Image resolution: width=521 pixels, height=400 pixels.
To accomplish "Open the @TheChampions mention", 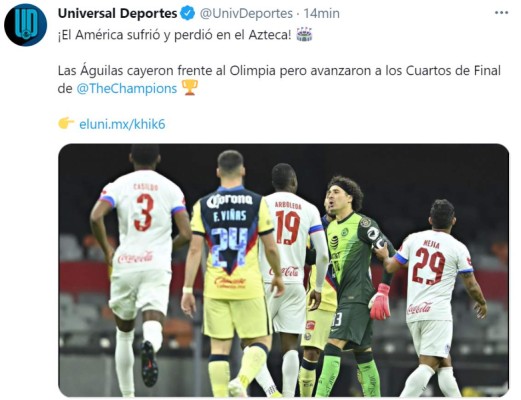I will pos(127,89).
